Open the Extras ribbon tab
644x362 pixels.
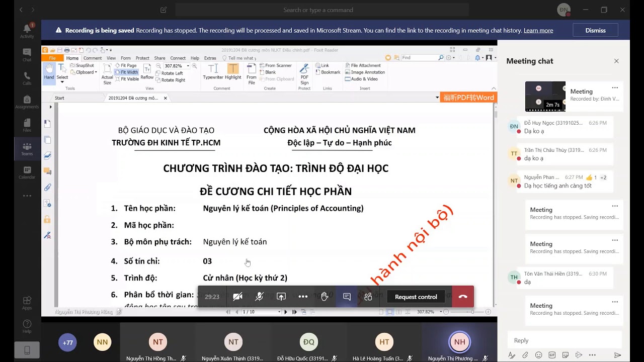[x=210, y=58]
